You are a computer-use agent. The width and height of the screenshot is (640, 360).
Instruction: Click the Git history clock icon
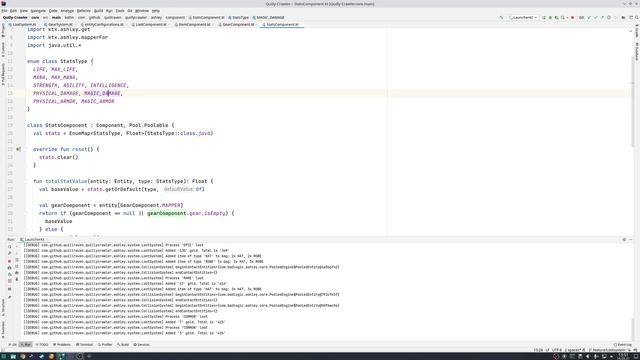click(609, 18)
